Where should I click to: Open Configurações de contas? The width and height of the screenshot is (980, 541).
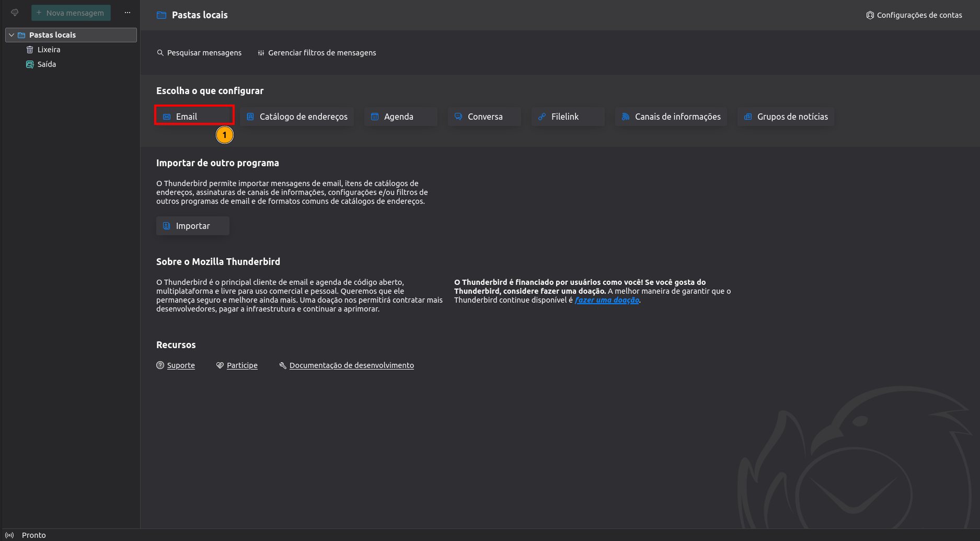click(914, 15)
